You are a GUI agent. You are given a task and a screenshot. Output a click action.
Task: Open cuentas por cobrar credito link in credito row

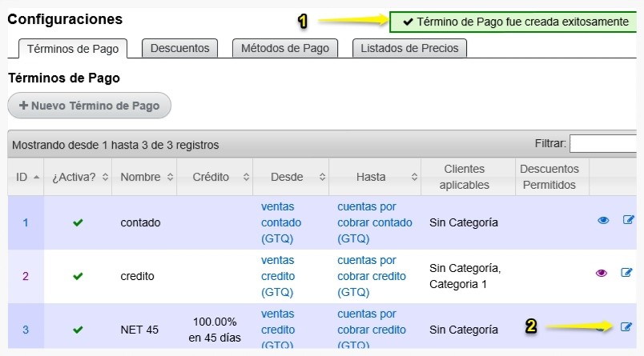click(372, 277)
